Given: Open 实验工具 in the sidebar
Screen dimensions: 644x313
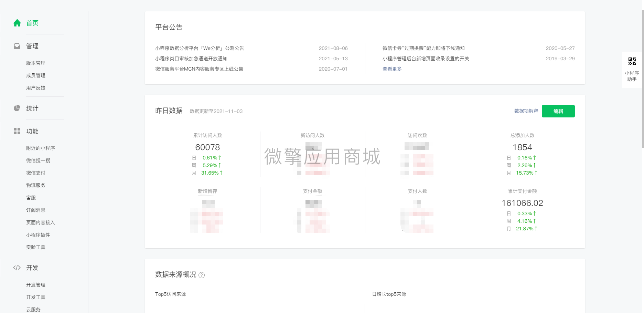Looking at the screenshot, I should coord(36,247).
